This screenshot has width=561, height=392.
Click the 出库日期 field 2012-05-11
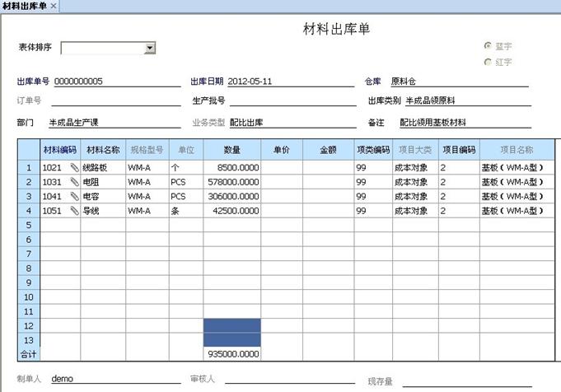(x=291, y=82)
